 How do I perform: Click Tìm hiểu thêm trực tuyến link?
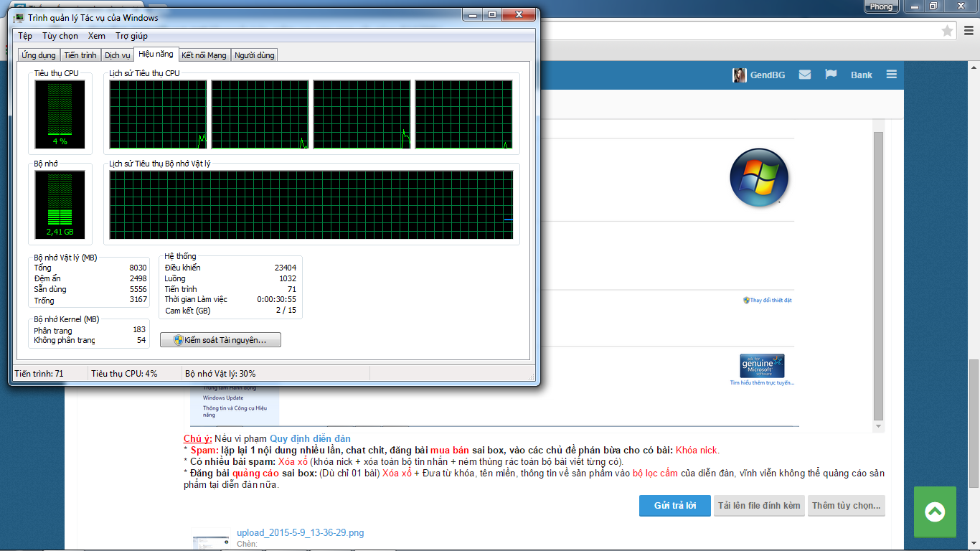762,383
